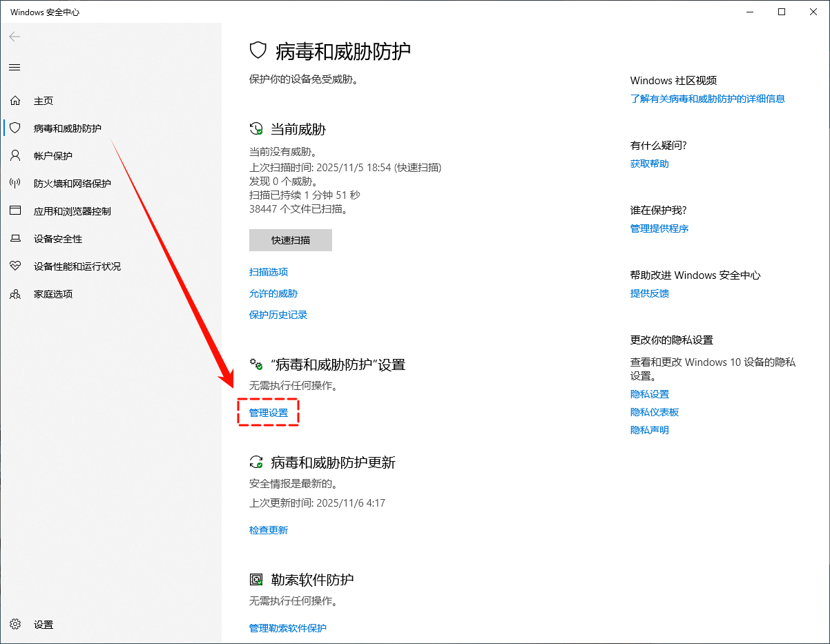This screenshot has width=830, height=644.
Task: Click the window icon for 应用和浏览器控制
Action: (x=15, y=211)
